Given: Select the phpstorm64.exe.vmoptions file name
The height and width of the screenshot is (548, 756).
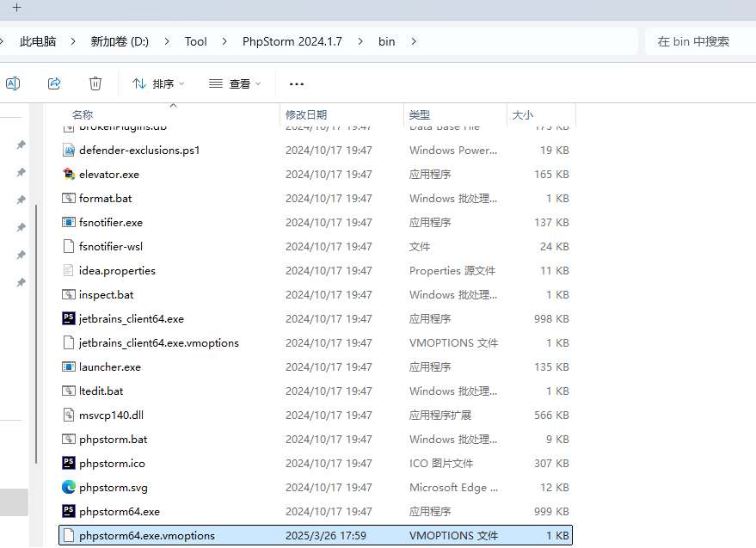Looking at the screenshot, I should (x=147, y=536).
